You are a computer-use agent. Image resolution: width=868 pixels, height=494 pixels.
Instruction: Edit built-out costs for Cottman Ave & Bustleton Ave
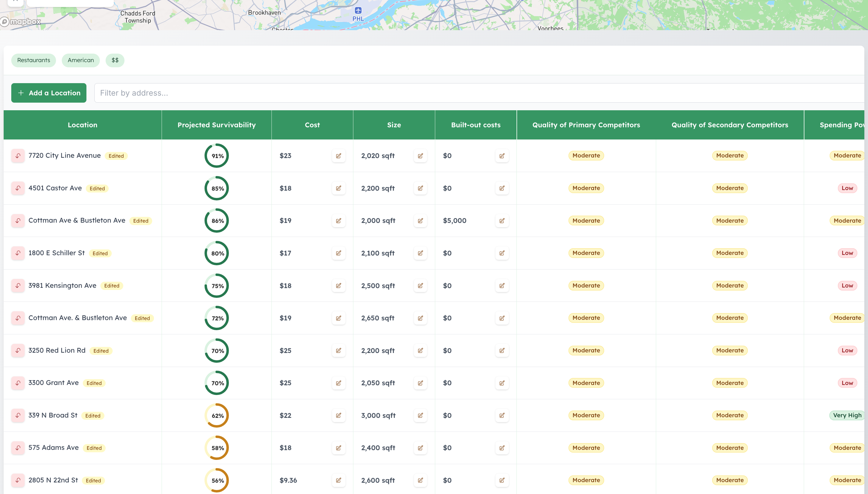[502, 221]
